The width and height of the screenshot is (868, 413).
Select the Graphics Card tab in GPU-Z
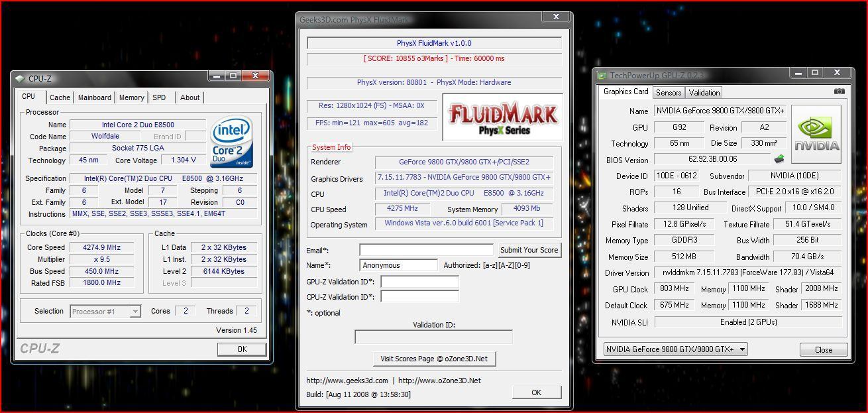tap(625, 91)
